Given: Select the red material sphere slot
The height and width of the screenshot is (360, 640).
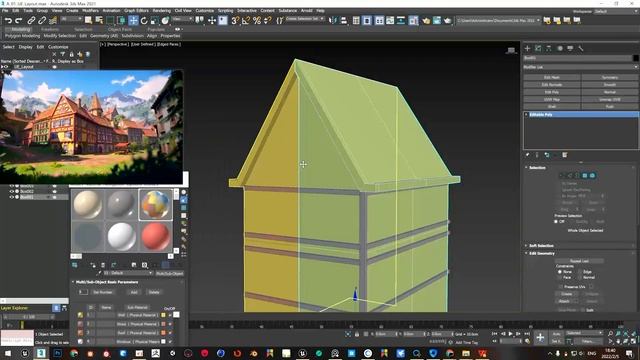Looking at the screenshot, I should pyautogui.click(x=156, y=237).
